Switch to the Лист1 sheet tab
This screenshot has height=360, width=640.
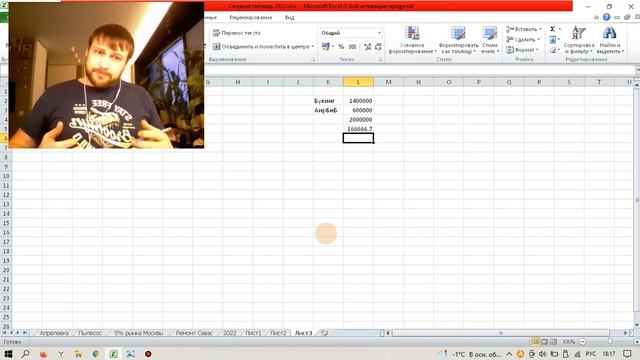253,333
